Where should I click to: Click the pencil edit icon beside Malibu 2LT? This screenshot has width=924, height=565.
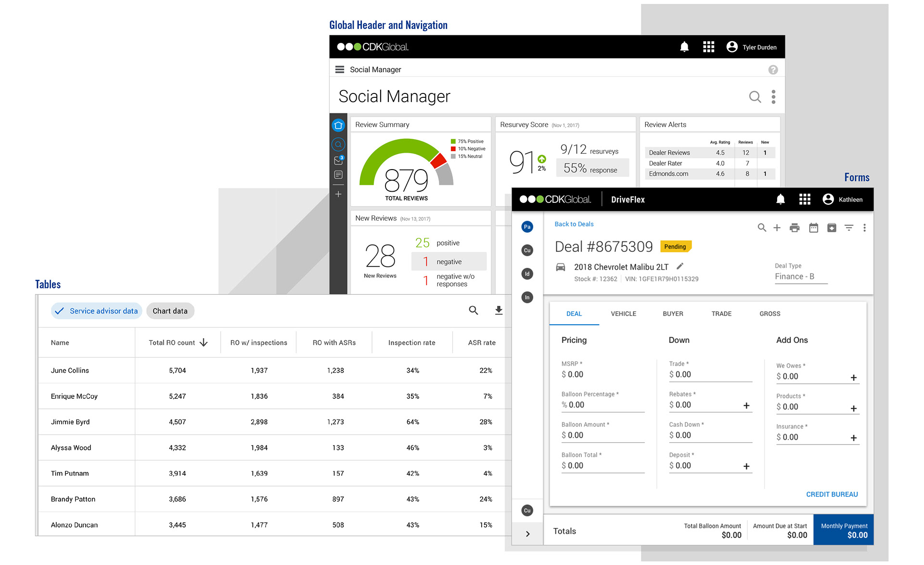pos(680,266)
